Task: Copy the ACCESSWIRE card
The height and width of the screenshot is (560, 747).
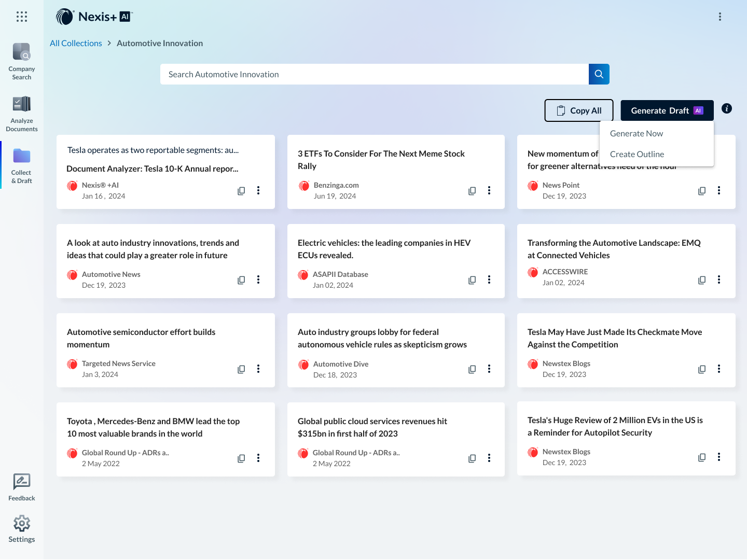Action: (702, 280)
